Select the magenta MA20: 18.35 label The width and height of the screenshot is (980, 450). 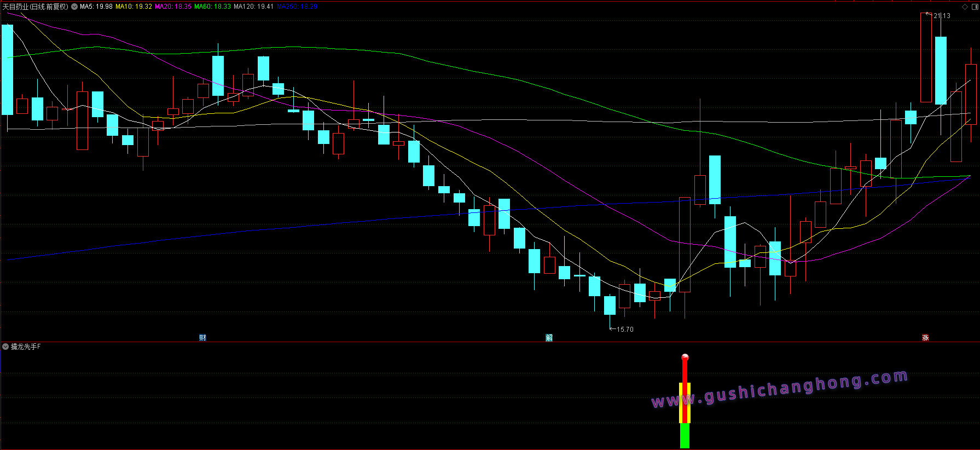coord(173,7)
